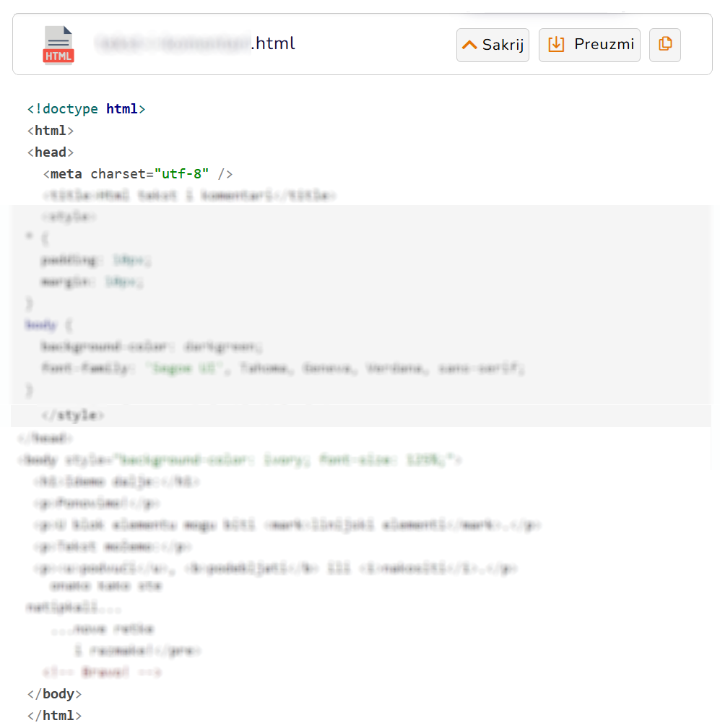Click the closing </body> tag

coord(54,693)
